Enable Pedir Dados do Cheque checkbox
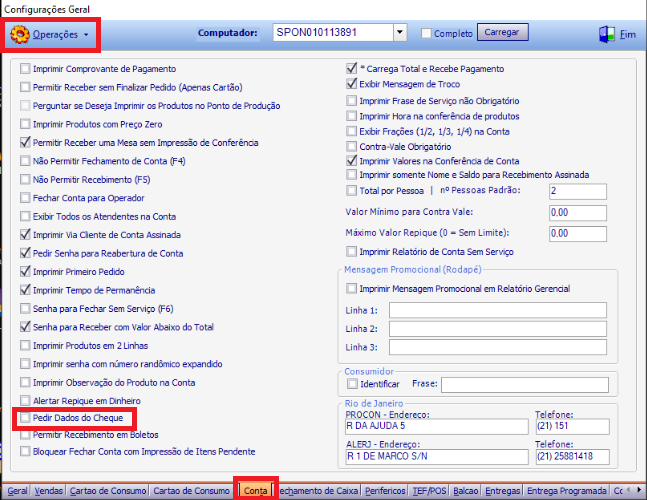 tap(25, 418)
